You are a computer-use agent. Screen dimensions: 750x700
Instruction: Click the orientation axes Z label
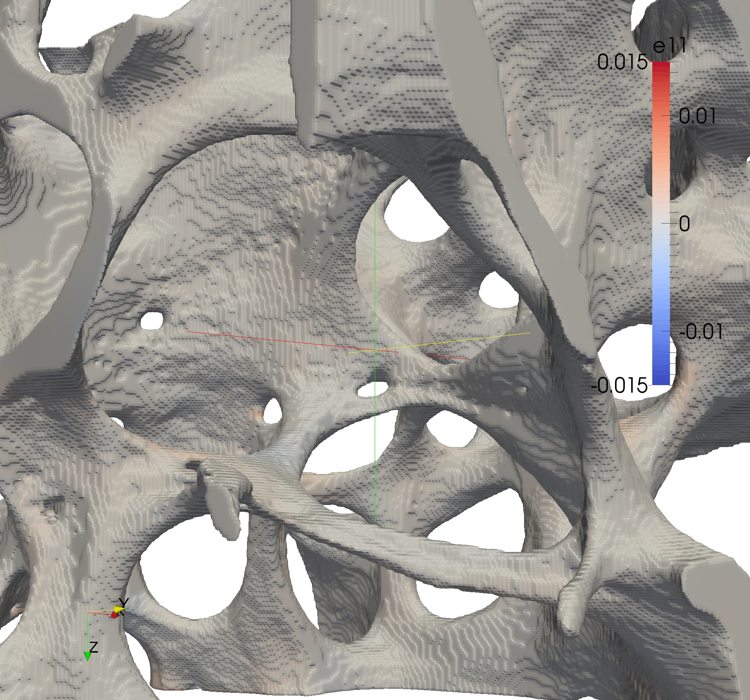coord(94,647)
